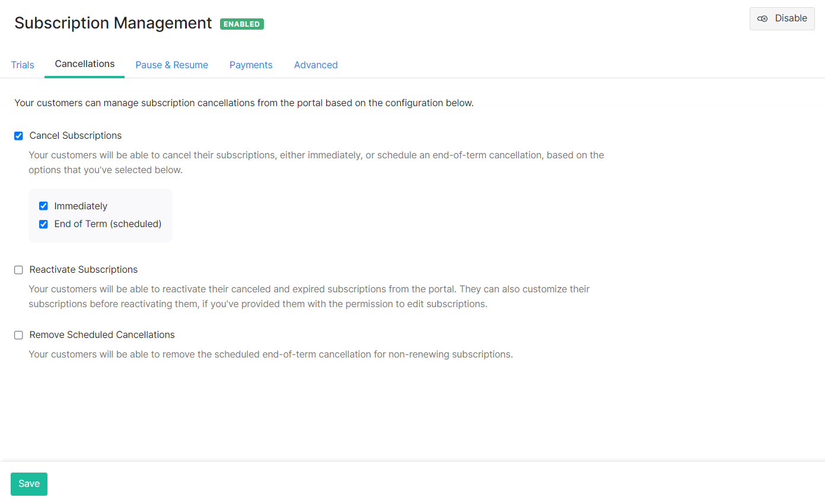
Task: Uncheck the Immediately option
Action: (43, 206)
